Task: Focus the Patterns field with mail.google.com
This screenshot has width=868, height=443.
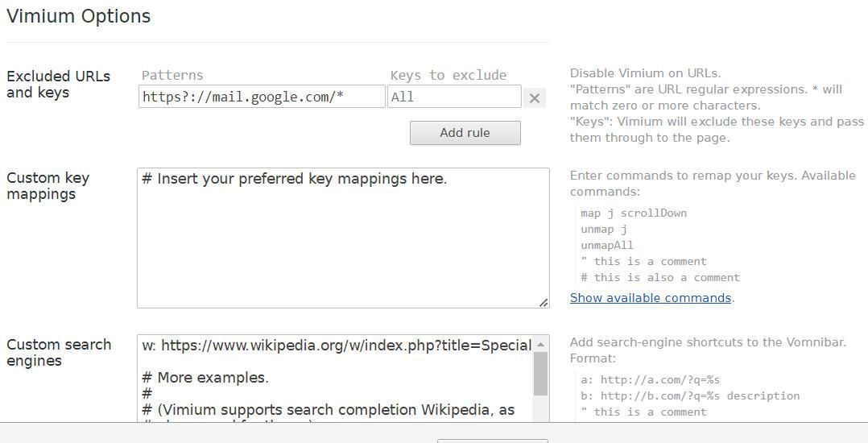Action: 261,97
